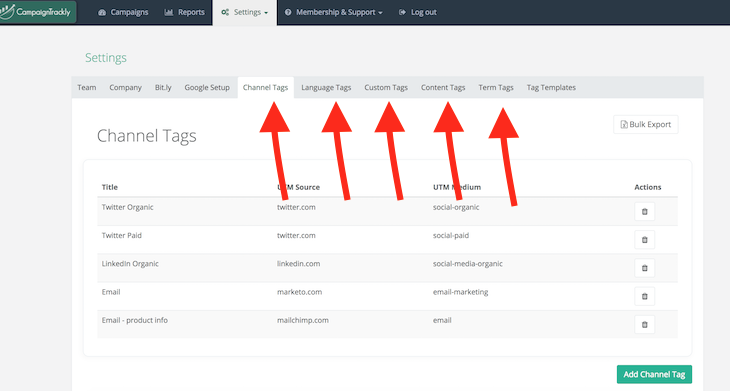Open the Tag Templates tab

pyautogui.click(x=551, y=88)
